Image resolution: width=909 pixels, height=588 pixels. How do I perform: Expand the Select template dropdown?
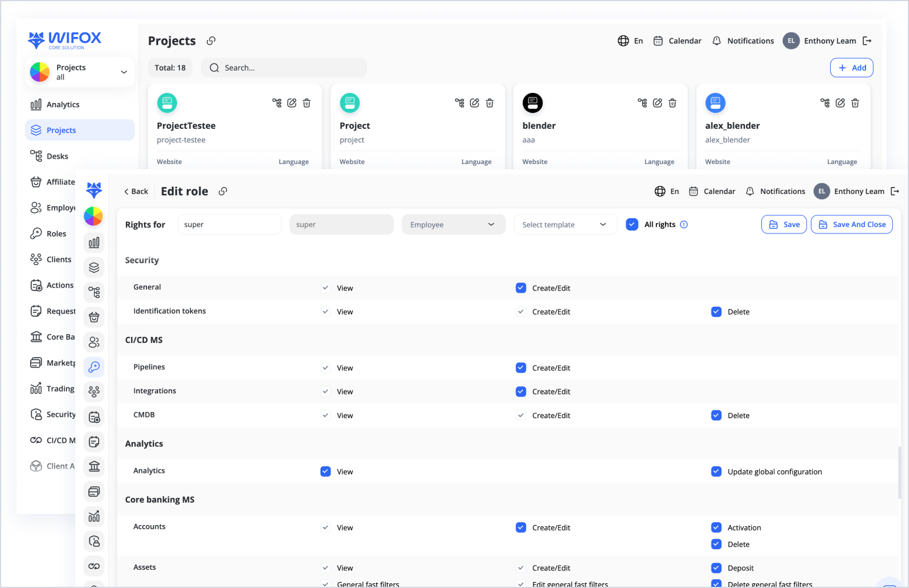click(x=565, y=225)
